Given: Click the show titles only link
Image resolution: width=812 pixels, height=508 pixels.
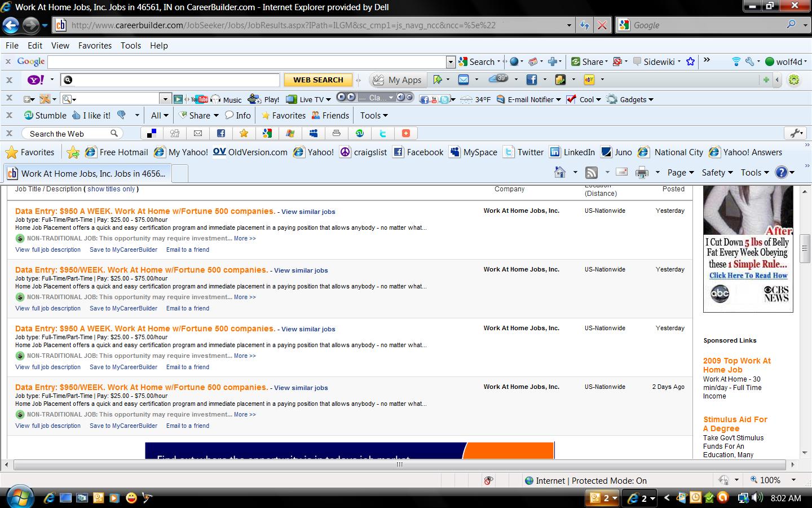Looking at the screenshot, I should (x=111, y=189).
